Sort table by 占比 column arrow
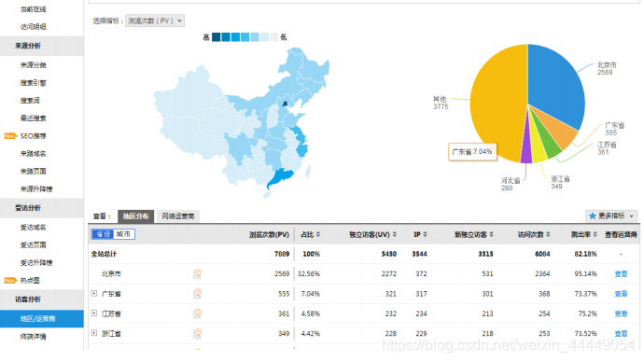Image resolution: width=644 pixels, height=362 pixels. click(318, 234)
